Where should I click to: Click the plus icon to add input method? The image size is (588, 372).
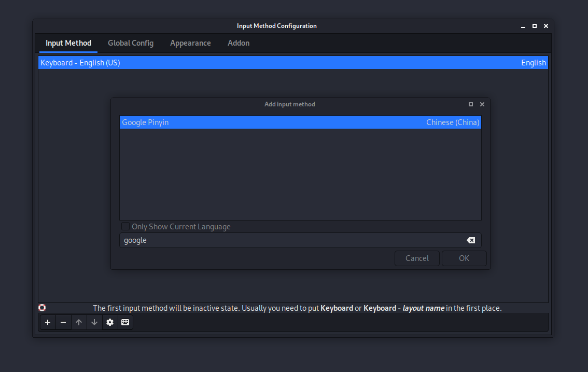(48, 322)
